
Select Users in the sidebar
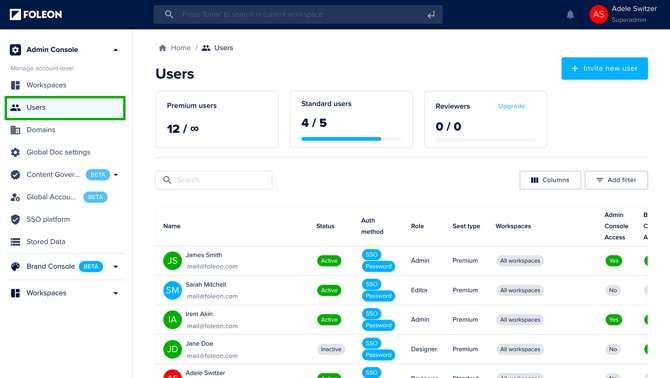click(x=65, y=108)
